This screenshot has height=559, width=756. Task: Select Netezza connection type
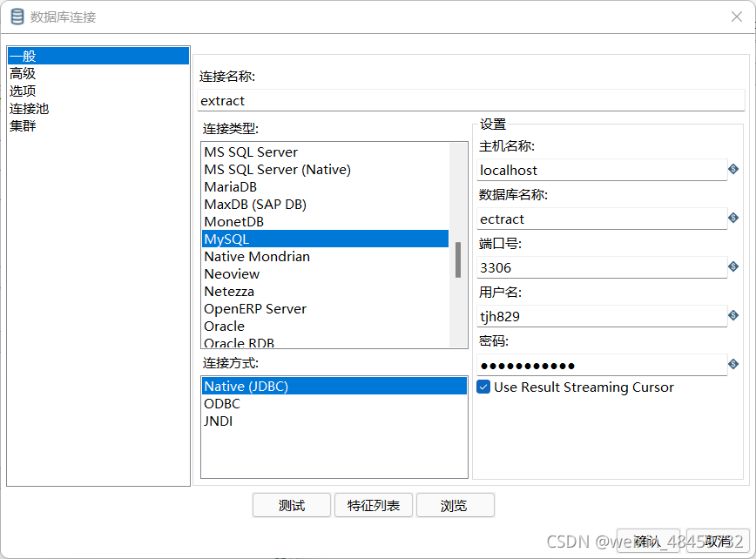[x=326, y=291]
